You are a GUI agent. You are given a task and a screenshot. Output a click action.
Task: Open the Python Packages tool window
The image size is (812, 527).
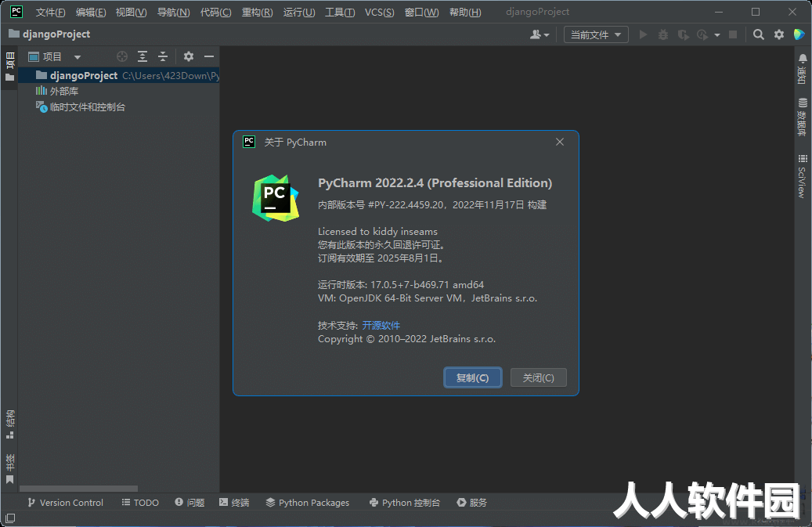tap(308, 503)
